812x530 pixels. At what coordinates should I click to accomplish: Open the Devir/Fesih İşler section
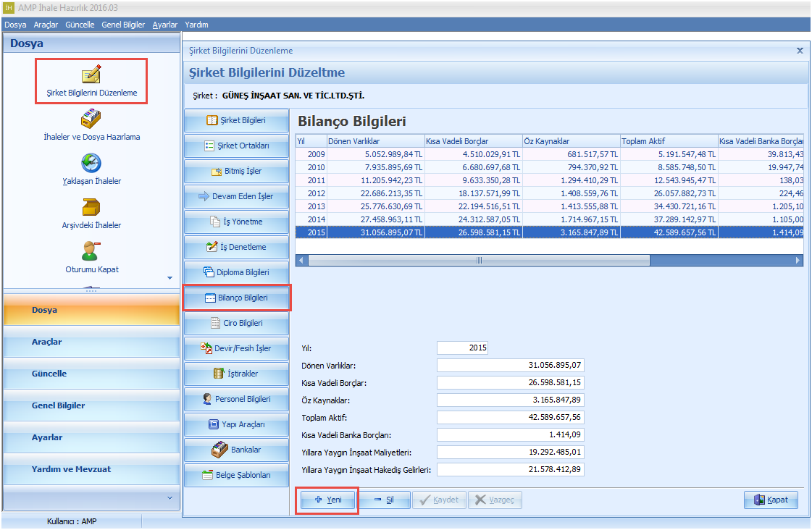pos(237,348)
